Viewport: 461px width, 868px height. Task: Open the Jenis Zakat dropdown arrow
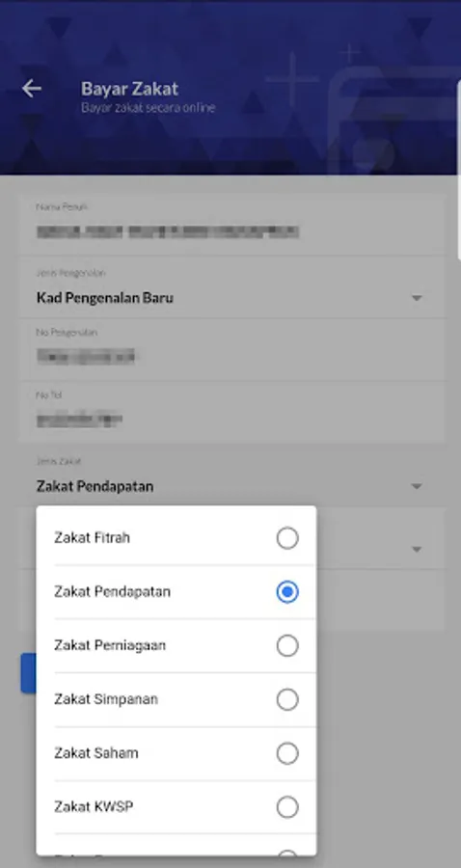coord(417,486)
